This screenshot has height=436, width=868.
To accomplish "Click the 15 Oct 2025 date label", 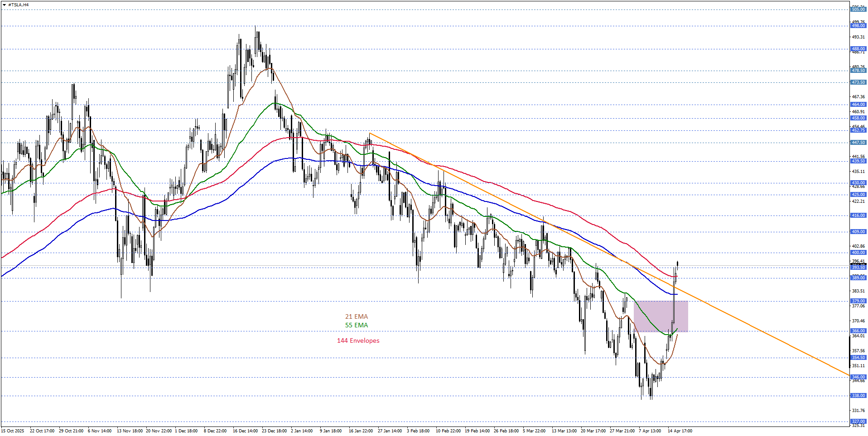I will (x=13, y=431).
